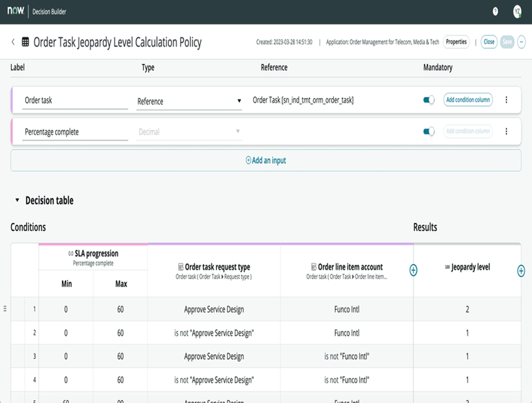Click Add condition column for Percentage complete
Image resolution: width=532 pixels, height=403 pixels.
point(468,131)
